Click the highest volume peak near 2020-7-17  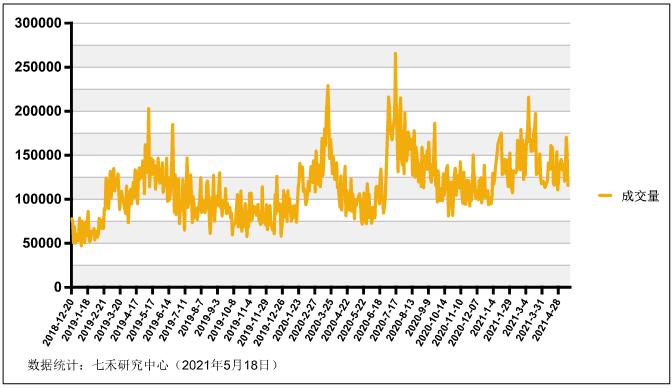(x=395, y=54)
